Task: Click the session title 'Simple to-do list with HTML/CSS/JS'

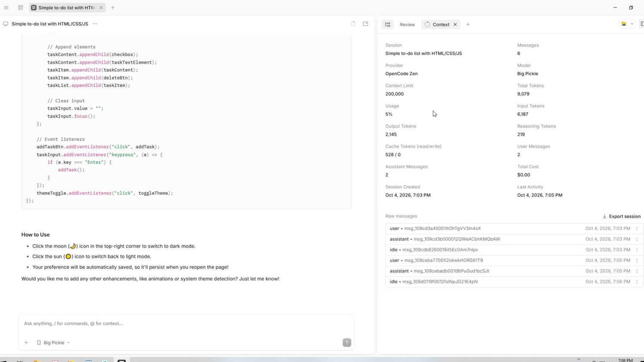Action: (50, 24)
